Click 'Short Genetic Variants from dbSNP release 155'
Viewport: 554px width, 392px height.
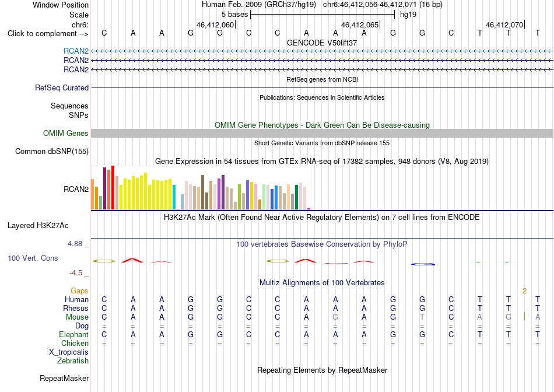click(x=322, y=143)
